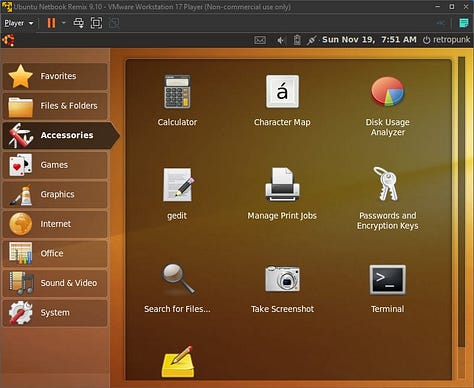This screenshot has width=474, height=388.
Task: Click the date and time clock
Action: [x=369, y=40]
